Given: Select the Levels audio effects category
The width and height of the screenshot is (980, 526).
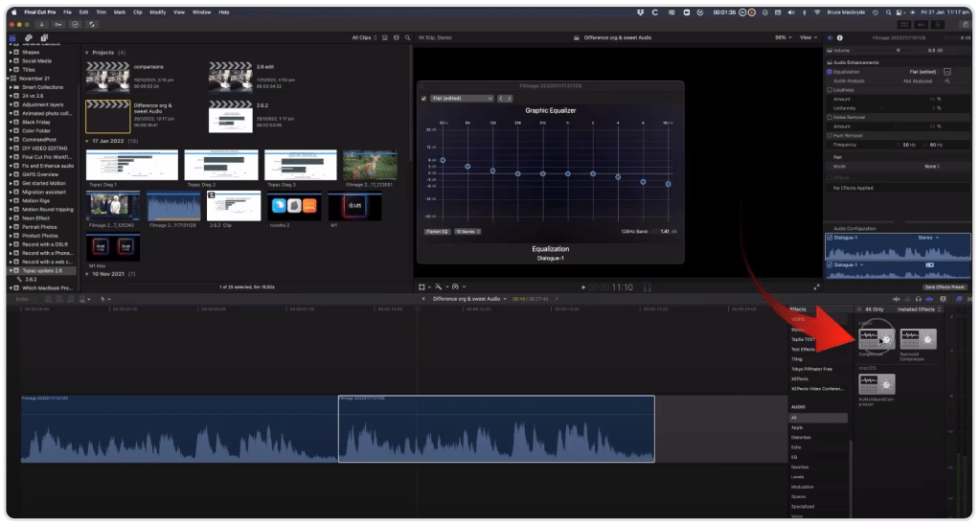Looking at the screenshot, I should 797,477.
